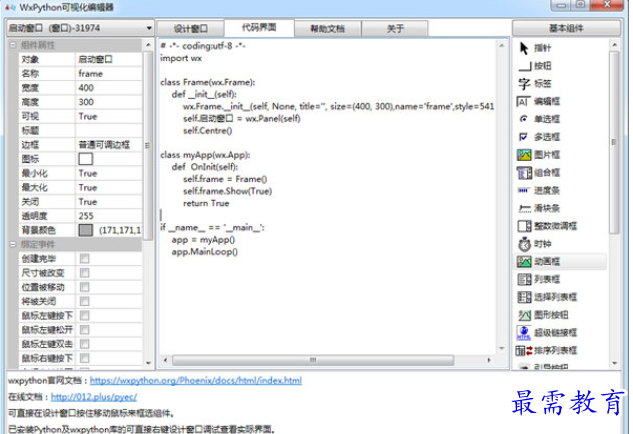Select the slider (滑块条) component icon
This screenshot has height=434, width=633.
[524, 208]
